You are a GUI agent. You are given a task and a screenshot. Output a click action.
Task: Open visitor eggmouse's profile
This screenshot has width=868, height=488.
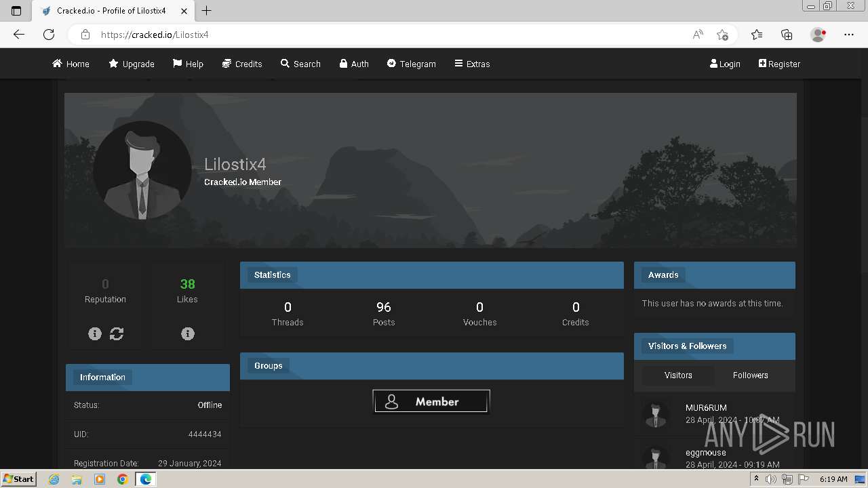tap(706, 453)
